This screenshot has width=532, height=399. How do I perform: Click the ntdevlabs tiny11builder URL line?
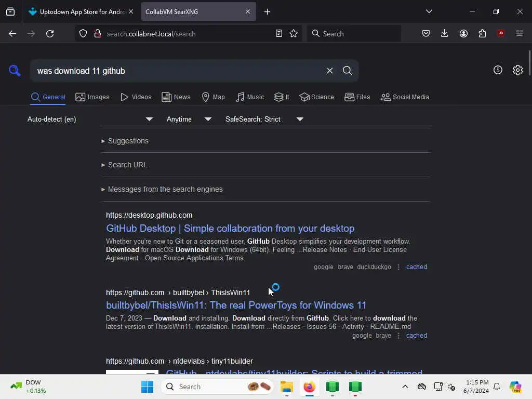click(179, 362)
